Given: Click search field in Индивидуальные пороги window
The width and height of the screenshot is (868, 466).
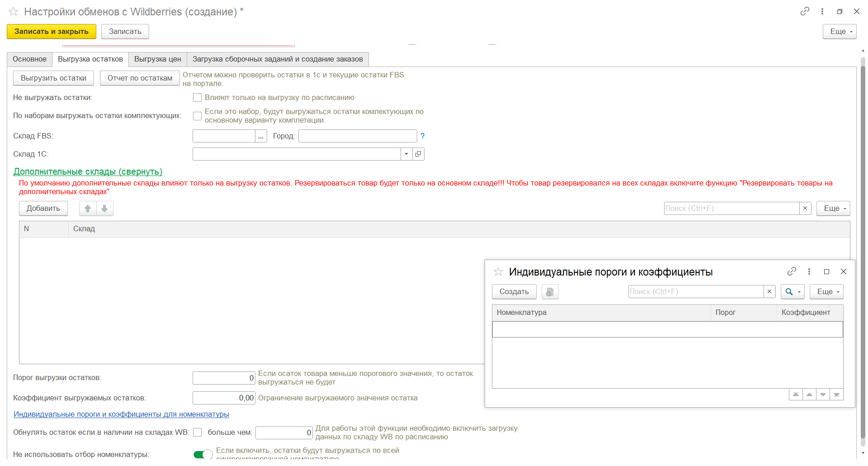Looking at the screenshot, I should (696, 291).
